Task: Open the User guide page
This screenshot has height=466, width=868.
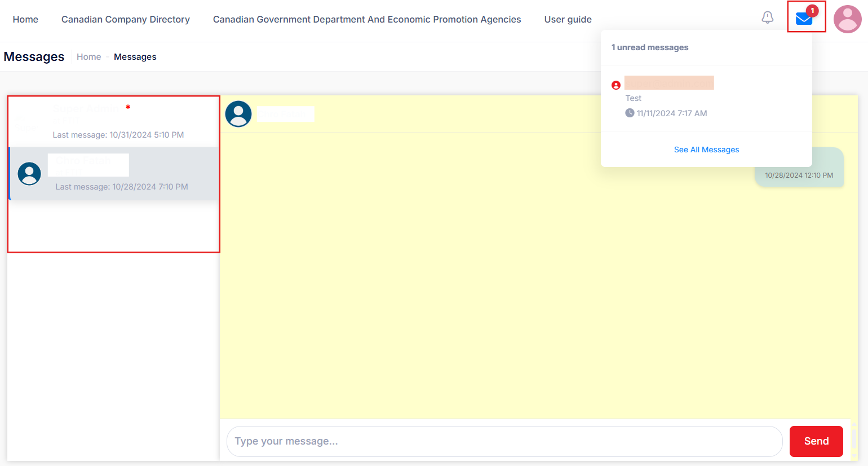Action: tap(568, 19)
